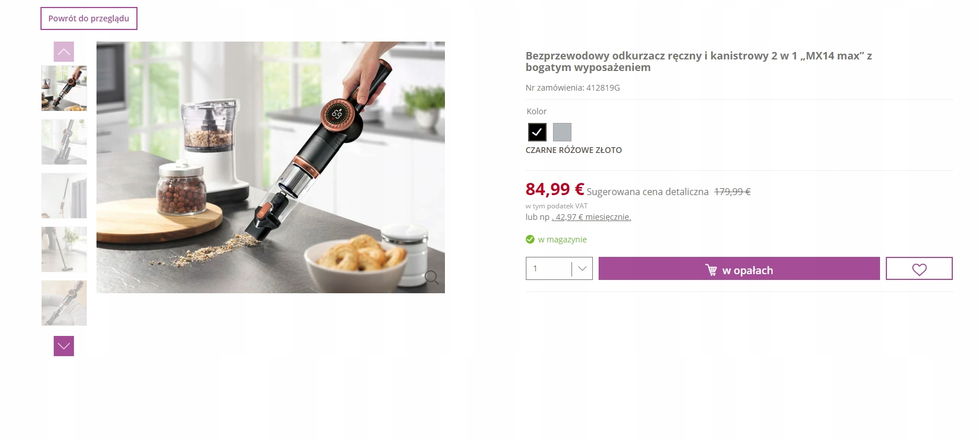
Task: Select third thumbnail of upright stick vacuum
Action: pyautogui.click(x=64, y=196)
